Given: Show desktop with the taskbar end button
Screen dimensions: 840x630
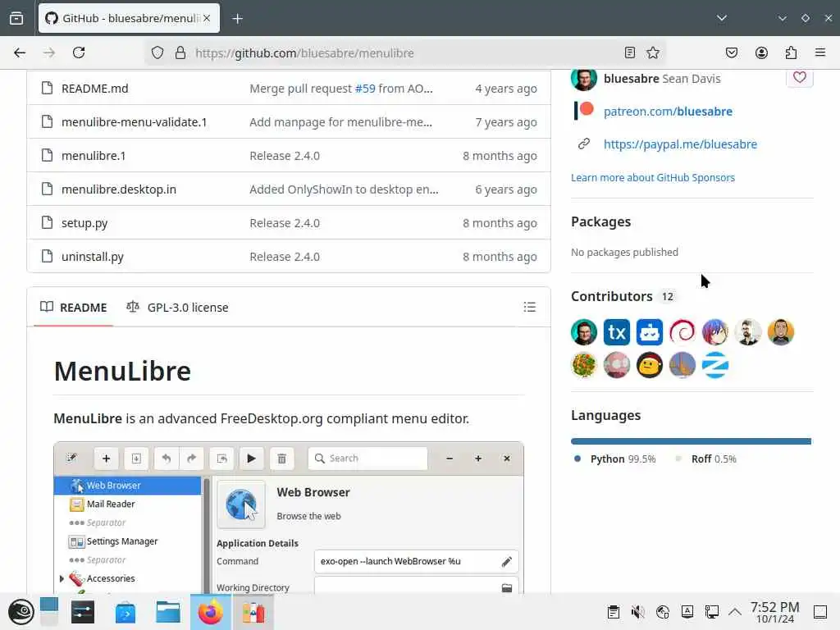Looking at the screenshot, I should click(820, 612).
